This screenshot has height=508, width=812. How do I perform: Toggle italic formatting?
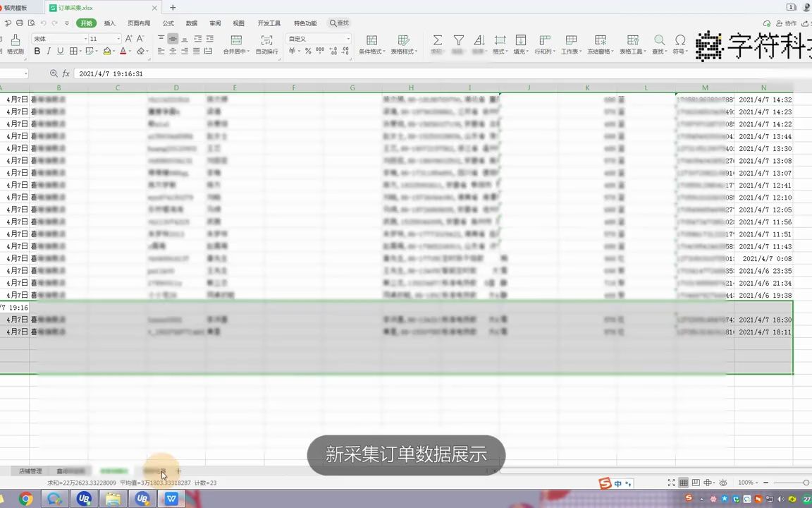(x=49, y=52)
